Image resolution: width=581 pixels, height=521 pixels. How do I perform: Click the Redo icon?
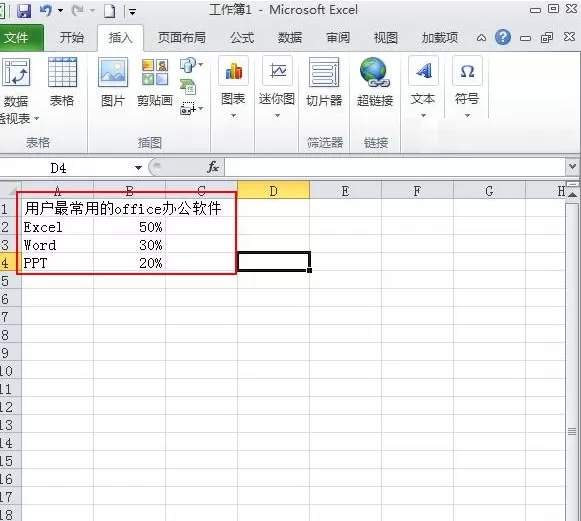(77, 10)
